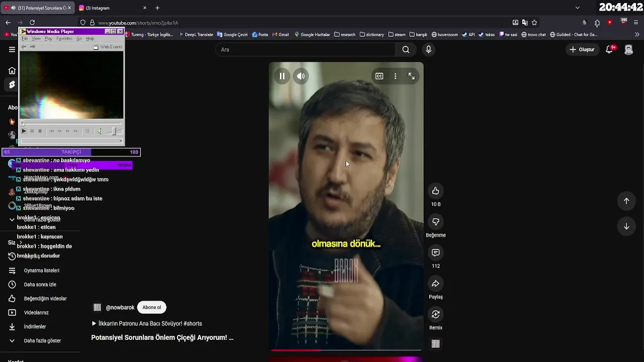Show more bookmarks with the double chevron
The image size is (644, 362).
[637, 35]
